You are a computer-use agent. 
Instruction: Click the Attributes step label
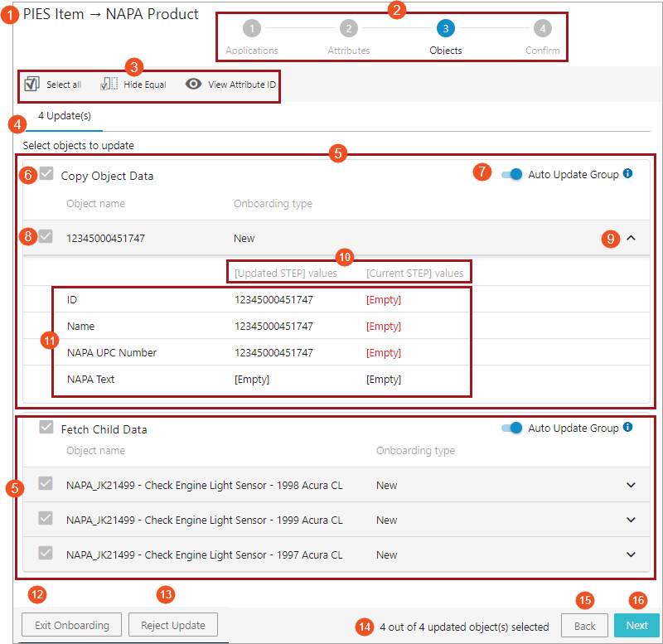[x=349, y=51]
